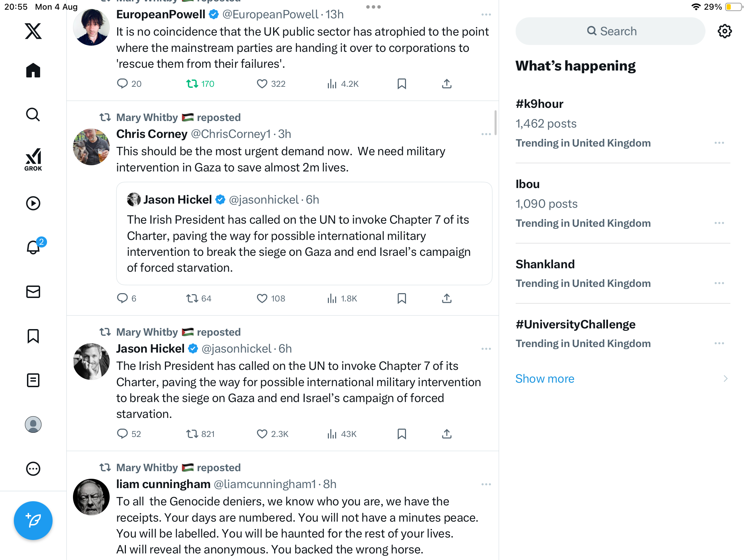
Task: Open the #UniversityChallenge trending topic
Action: [x=575, y=324]
